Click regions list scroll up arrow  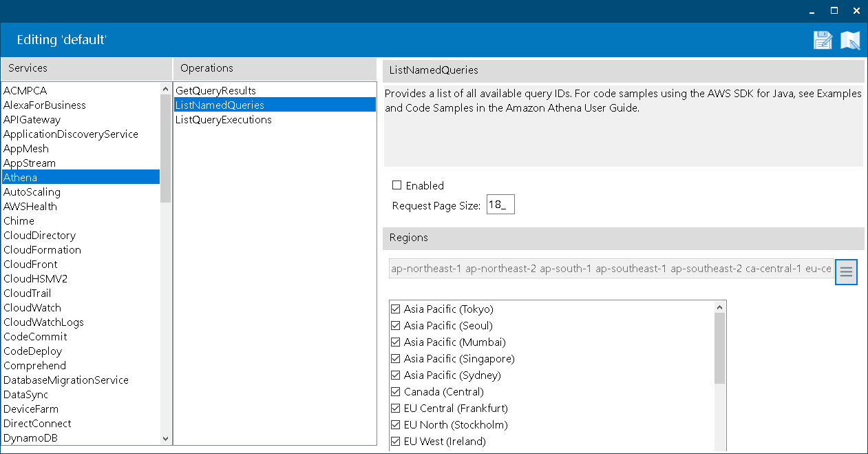[720, 307]
